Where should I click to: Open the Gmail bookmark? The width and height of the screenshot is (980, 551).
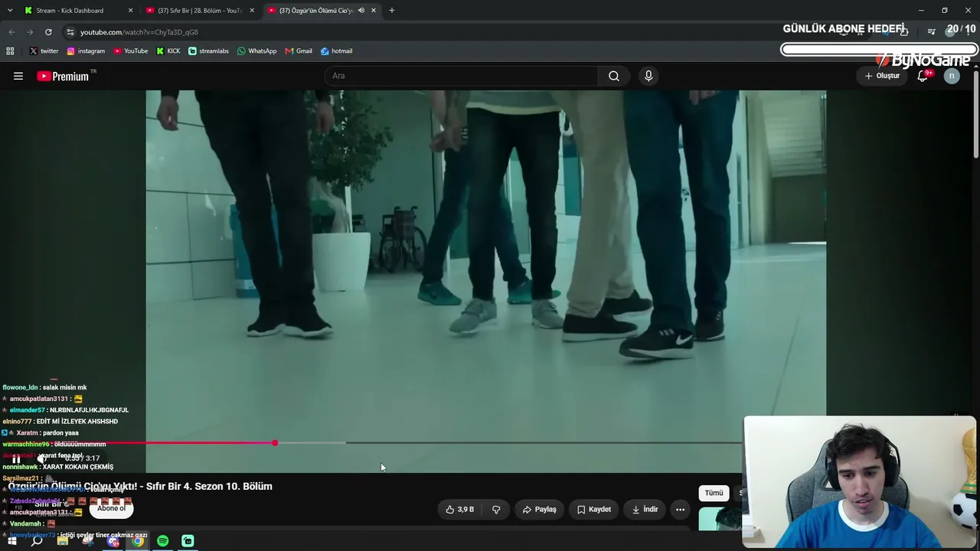pyautogui.click(x=299, y=51)
